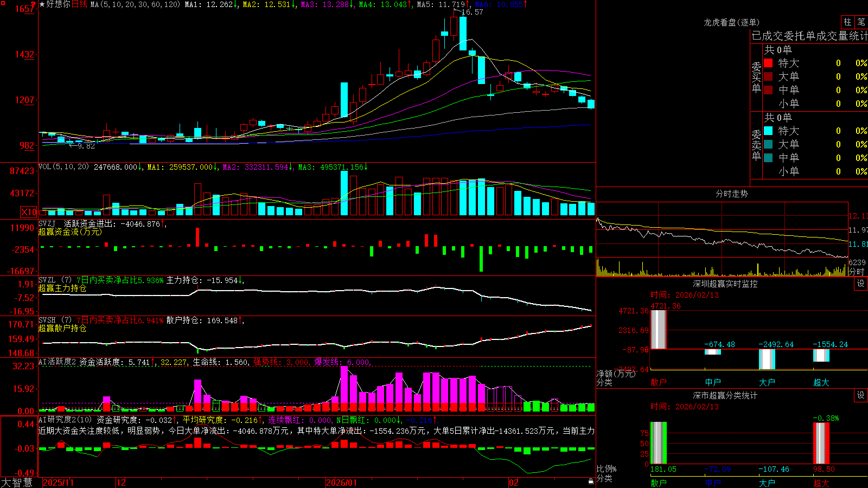
Task: Click the 9.82 low price annotation
Action: [86, 146]
